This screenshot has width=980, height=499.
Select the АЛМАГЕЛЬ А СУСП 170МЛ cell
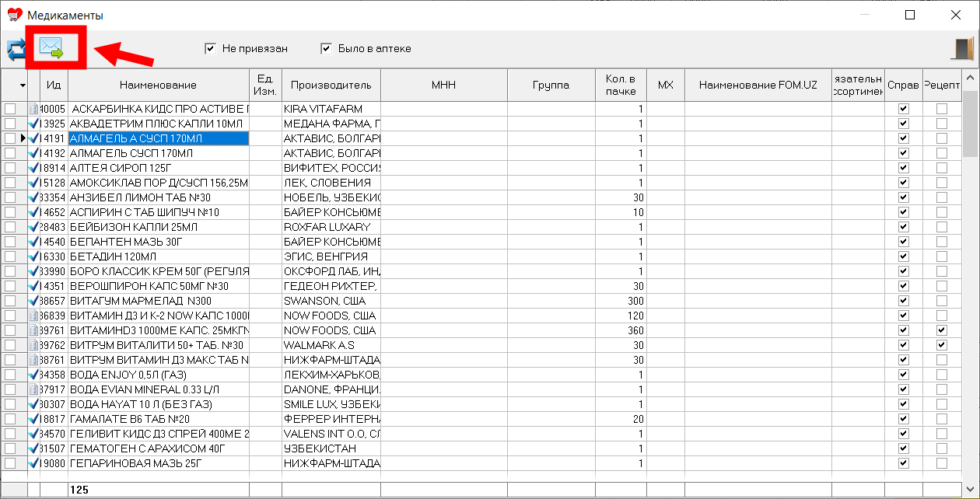point(159,138)
